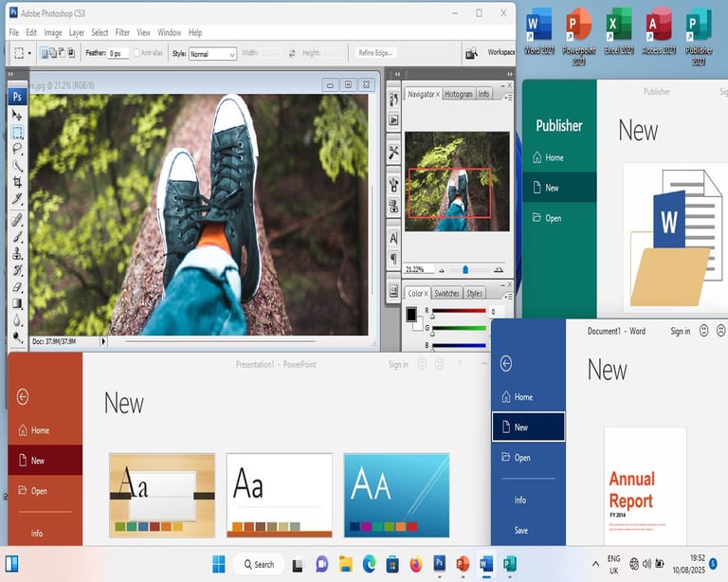Viewport: 728px width, 582px height.
Task: Select the Eraser tool
Action: [x=17, y=287]
